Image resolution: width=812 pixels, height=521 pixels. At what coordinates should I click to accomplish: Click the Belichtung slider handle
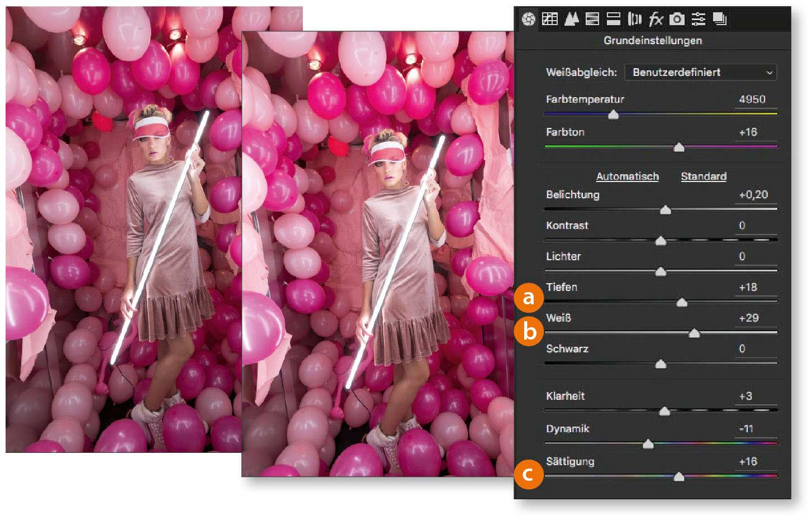point(665,210)
